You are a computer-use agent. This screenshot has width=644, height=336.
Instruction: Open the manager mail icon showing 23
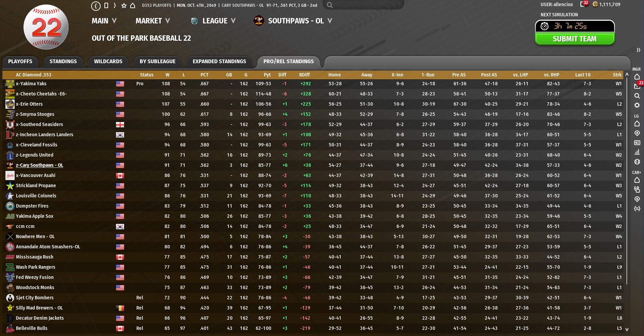click(638, 86)
